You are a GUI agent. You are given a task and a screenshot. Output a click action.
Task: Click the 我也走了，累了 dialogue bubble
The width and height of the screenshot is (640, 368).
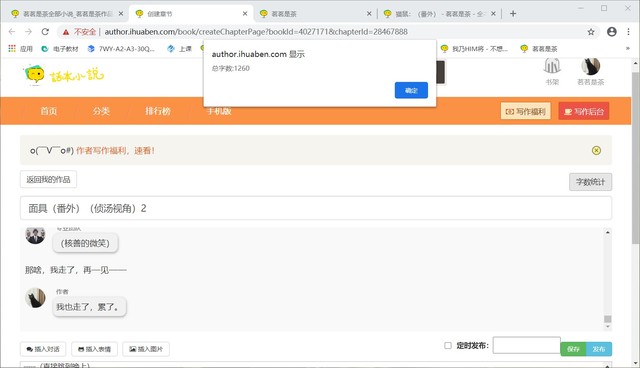[x=89, y=306]
